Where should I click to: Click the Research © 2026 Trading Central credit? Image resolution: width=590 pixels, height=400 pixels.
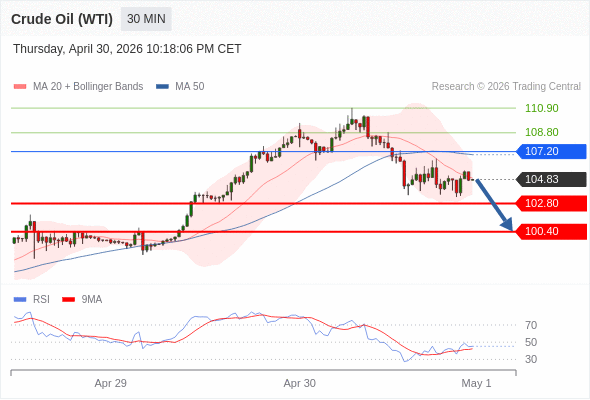tap(506, 87)
